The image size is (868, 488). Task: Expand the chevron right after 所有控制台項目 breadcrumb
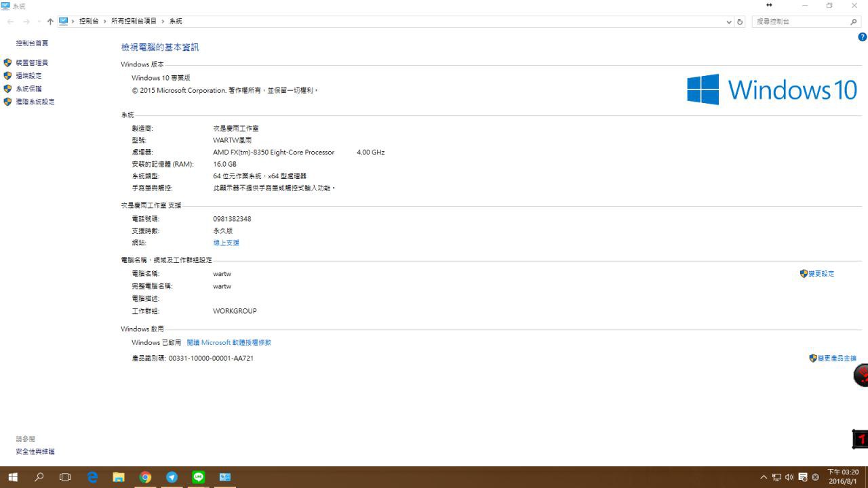163,21
